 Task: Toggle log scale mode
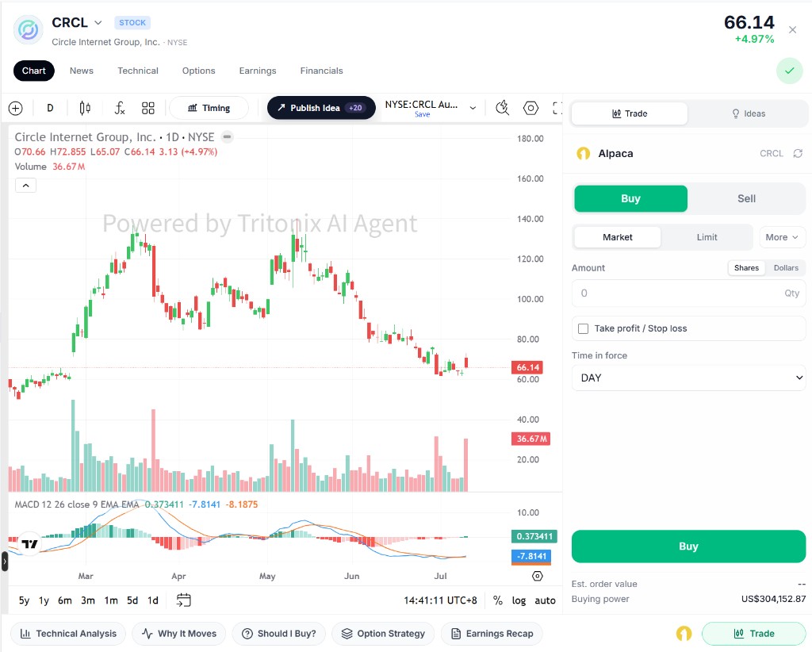(x=519, y=600)
